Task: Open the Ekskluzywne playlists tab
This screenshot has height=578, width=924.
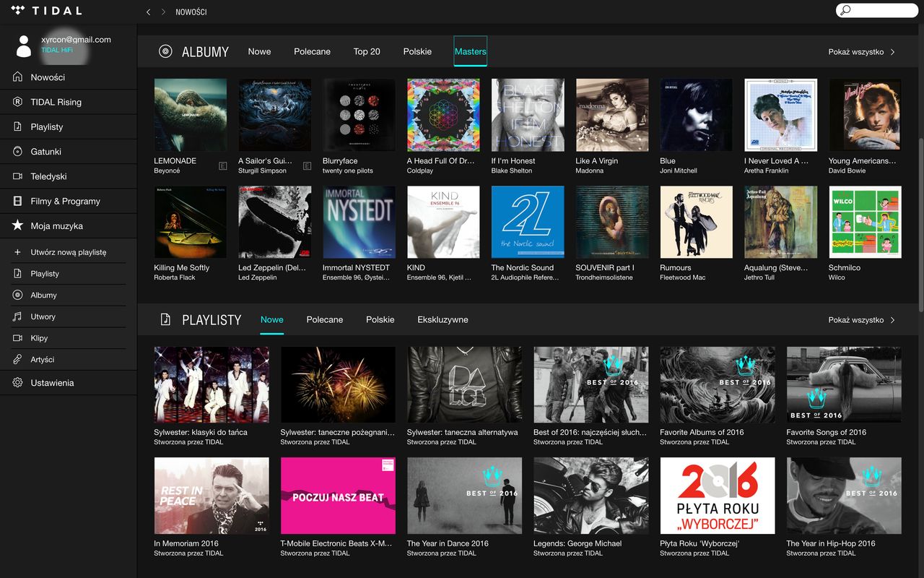Action: 443,319
